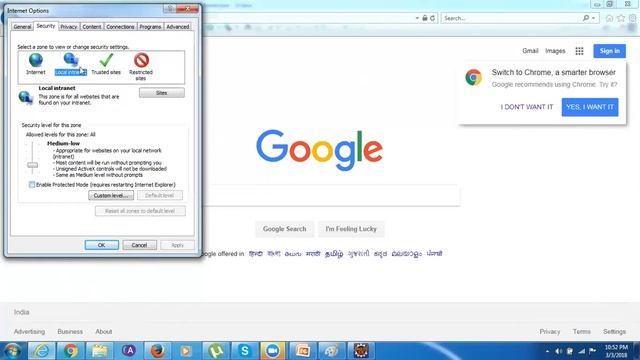This screenshot has height=360, width=640.
Task: Open the footer Settings link
Action: [614, 331]
